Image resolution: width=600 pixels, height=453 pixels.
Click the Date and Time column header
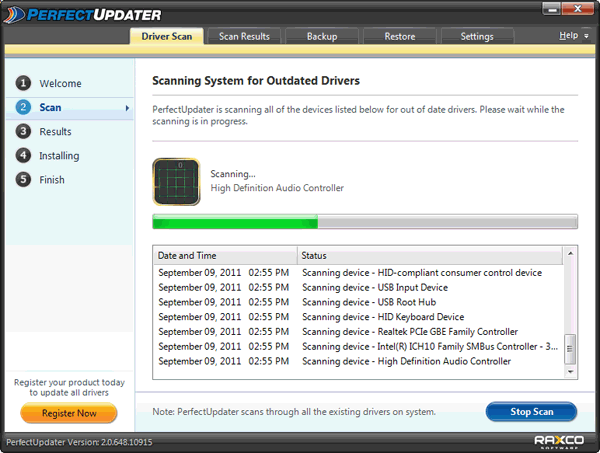(x=226, y=256)
